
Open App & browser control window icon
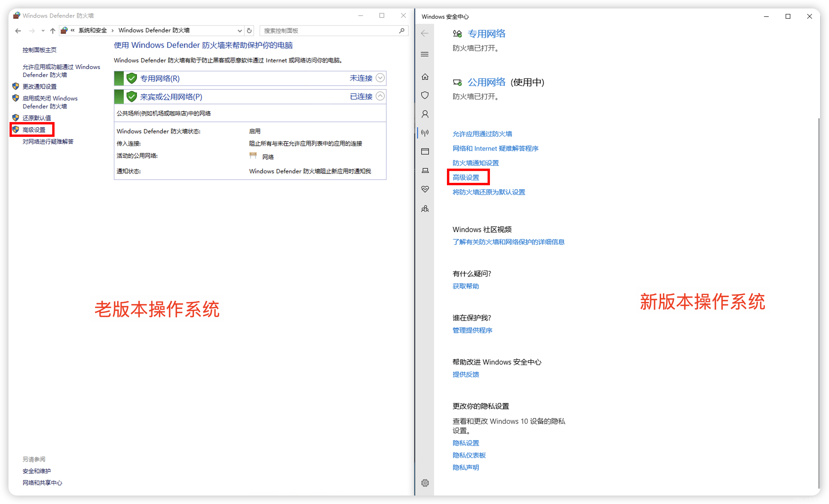click(x=425, y=151)
